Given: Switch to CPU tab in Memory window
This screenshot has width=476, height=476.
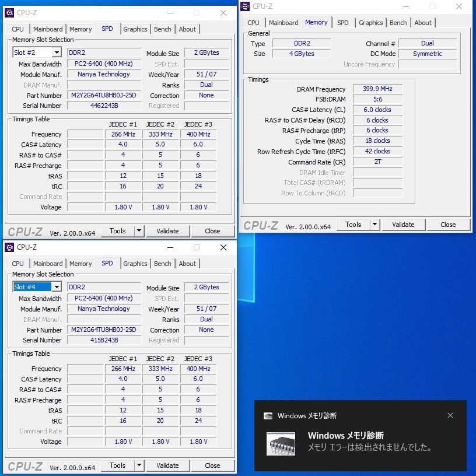Looking at the screenshot, I should pyautogui.click(x=253, y=23).
